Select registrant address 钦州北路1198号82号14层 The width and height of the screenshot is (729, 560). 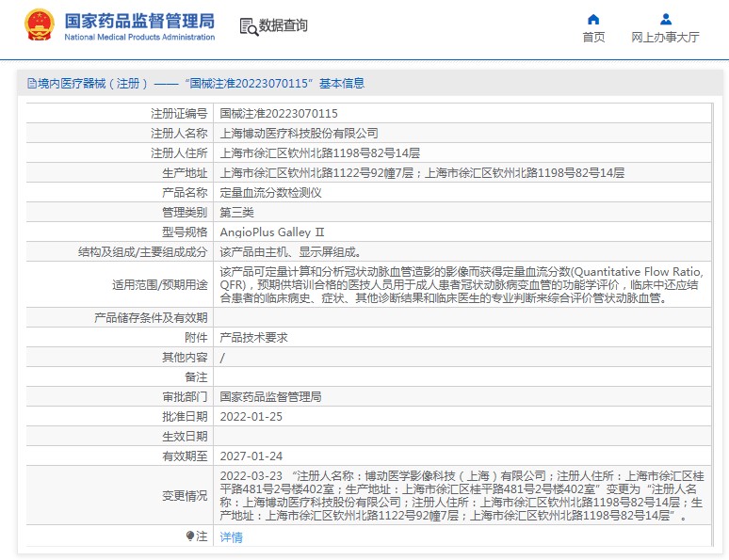coord(320,152)
